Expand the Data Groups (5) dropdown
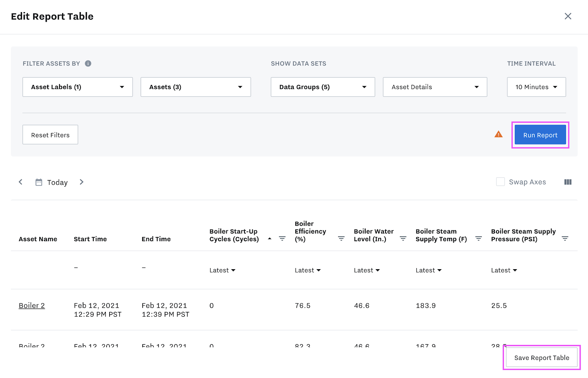This screenshot has height=378, width=588. pyautogui.click(x=323, y=87)
